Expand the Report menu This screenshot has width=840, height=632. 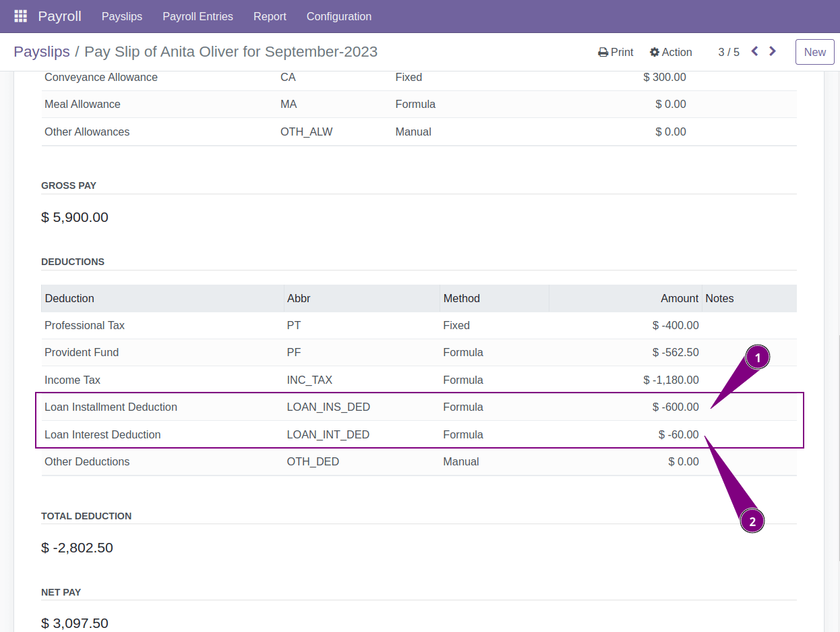point(270,16)
